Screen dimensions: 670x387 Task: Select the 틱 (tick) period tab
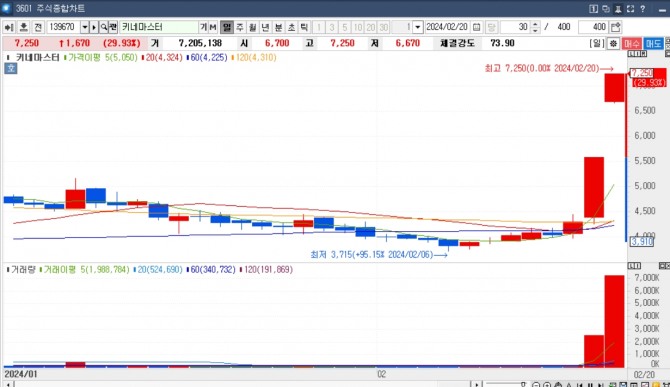coord(304,27)
